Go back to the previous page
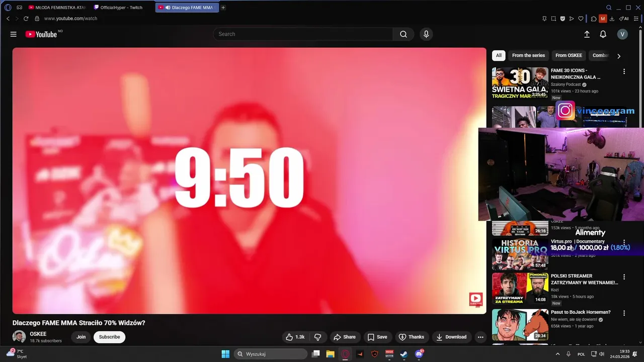644x362 pixels. 8,19
